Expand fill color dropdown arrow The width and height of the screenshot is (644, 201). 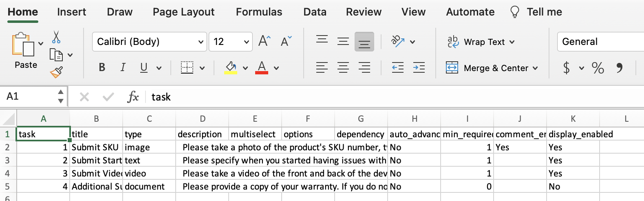click(245, 68)
